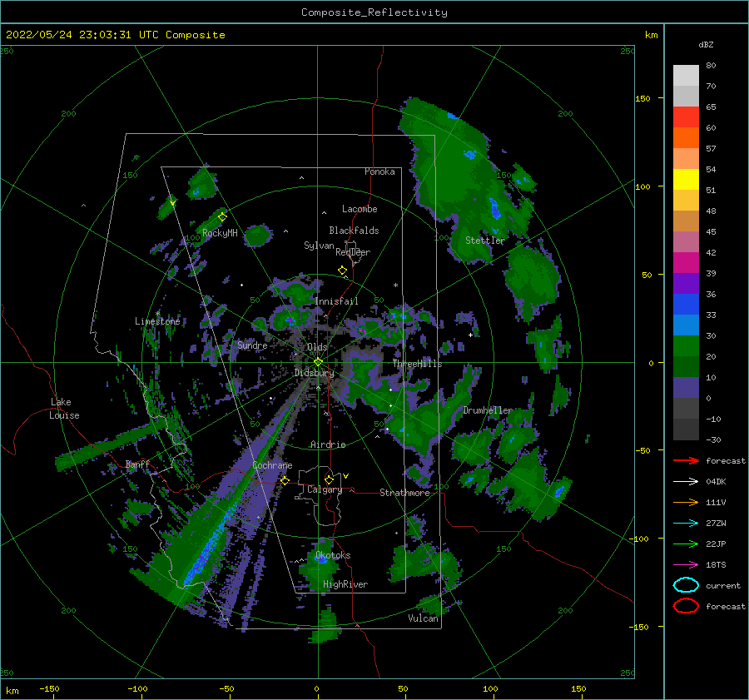Click the ThreeHills label

pos(418,364)
